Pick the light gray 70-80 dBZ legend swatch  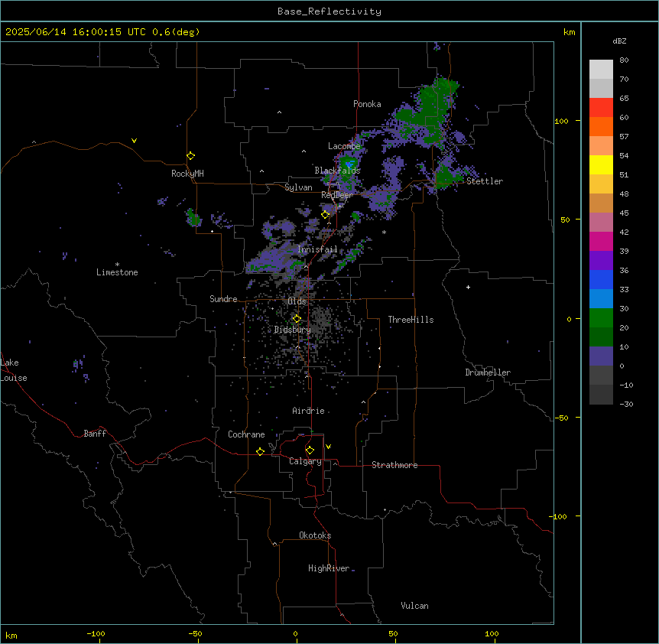[601, 69]
